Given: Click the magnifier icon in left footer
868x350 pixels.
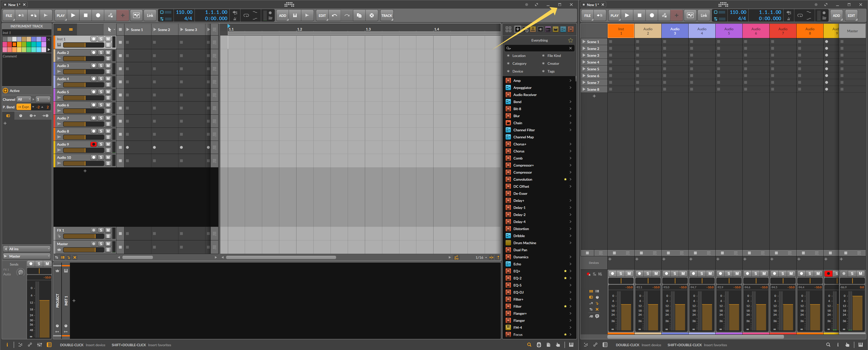Looking at the screenshot, I should tap(529, 345).
